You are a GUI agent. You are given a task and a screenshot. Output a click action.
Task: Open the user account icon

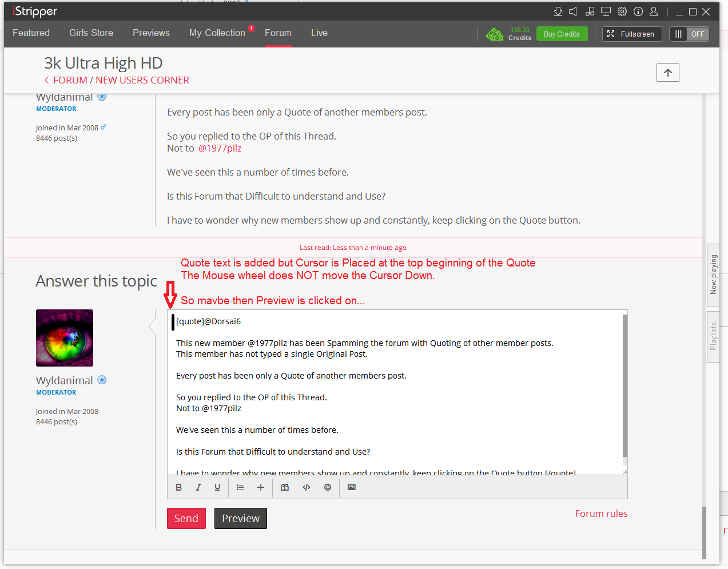coord(654,11)
